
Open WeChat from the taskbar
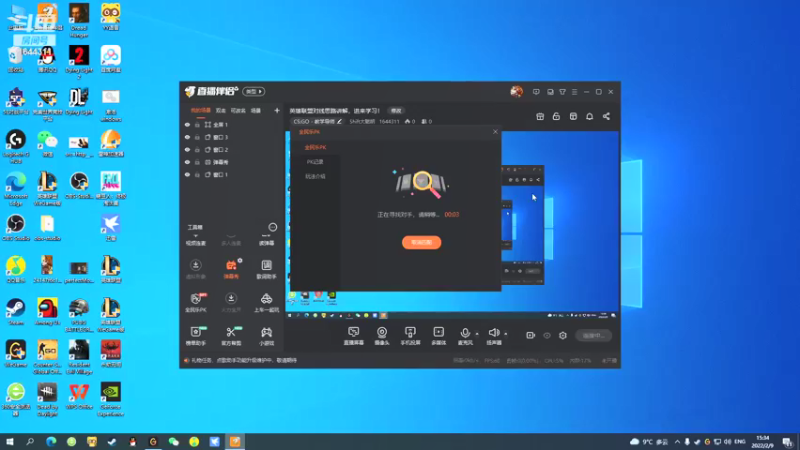point(173,442)
